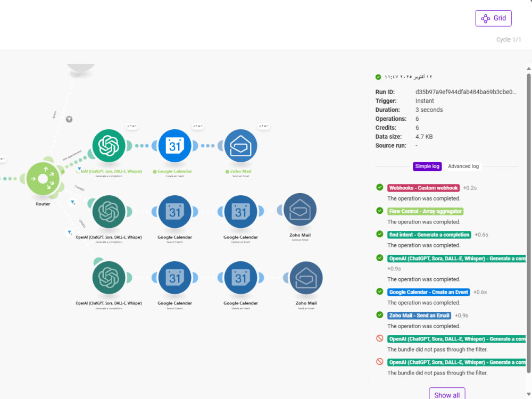Open the find intent - Generate a completion entry
The width and height of the screenshot is (532, 399).
pos(429,235)
